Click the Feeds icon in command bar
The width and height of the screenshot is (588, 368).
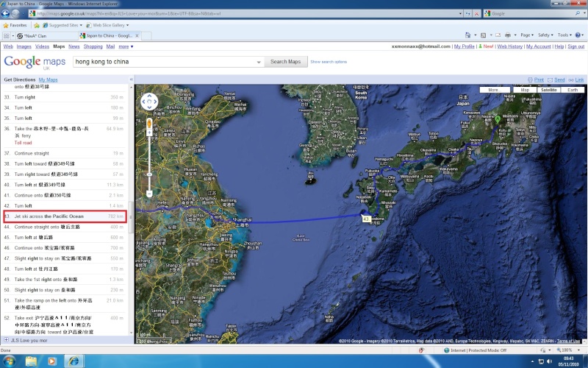(484, 35)
